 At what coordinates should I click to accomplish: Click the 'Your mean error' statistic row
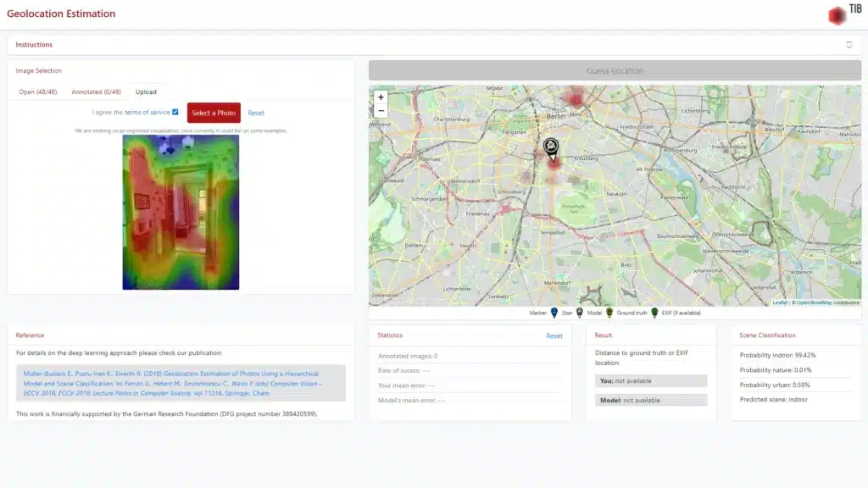pos(470,385)
